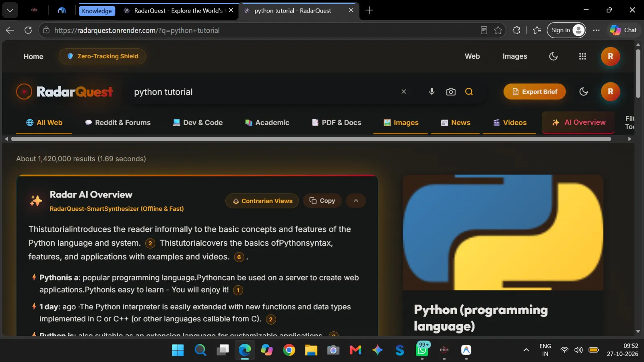The height and width of the screenshot is (362, 644).
Task: Select the Academic results tab
Action: tap(267, 123)
